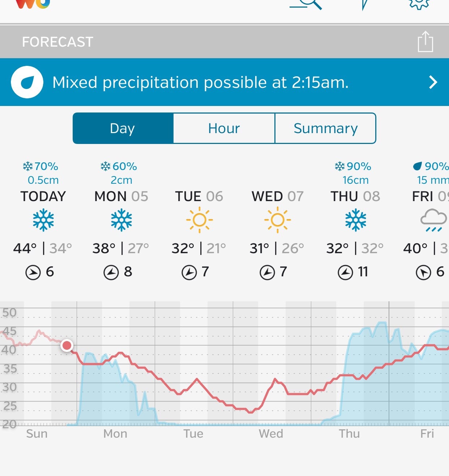
Task: Tap the mixed precipitation alert text
Action: 200,82
